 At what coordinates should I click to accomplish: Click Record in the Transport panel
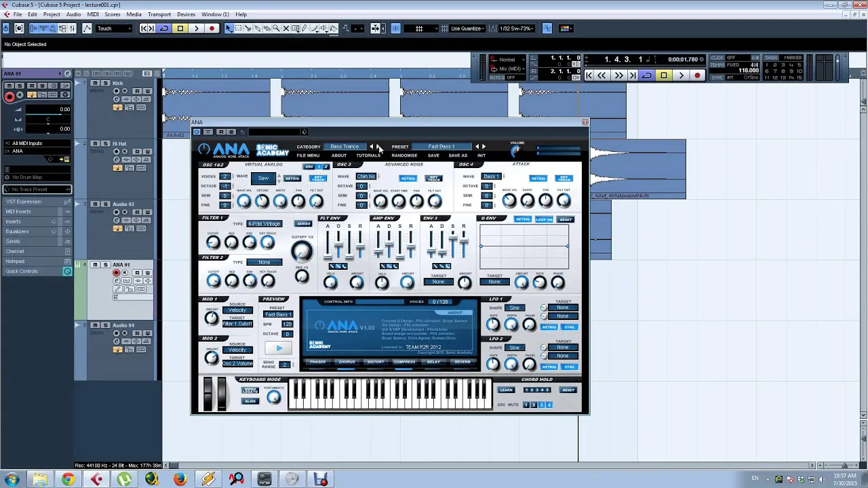[697, 76]
